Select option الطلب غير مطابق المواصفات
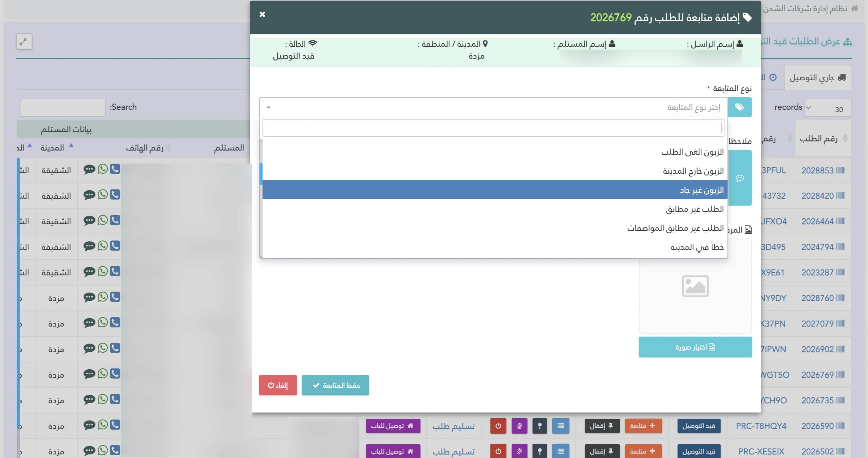 coord(495,228)
